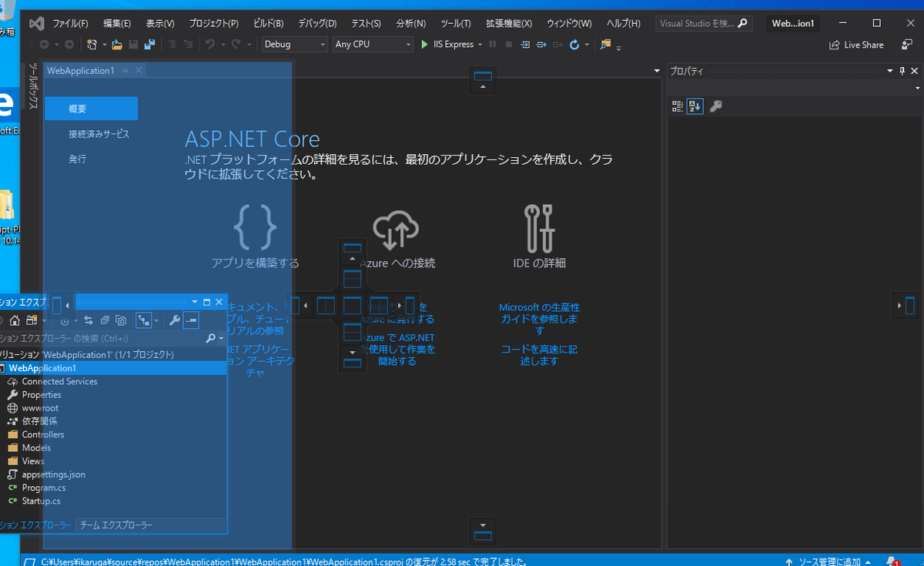Click the Collapse All icon in Solution Explorer
The height and width of the screenshot is (566, 924).
(x=105, y=320)
